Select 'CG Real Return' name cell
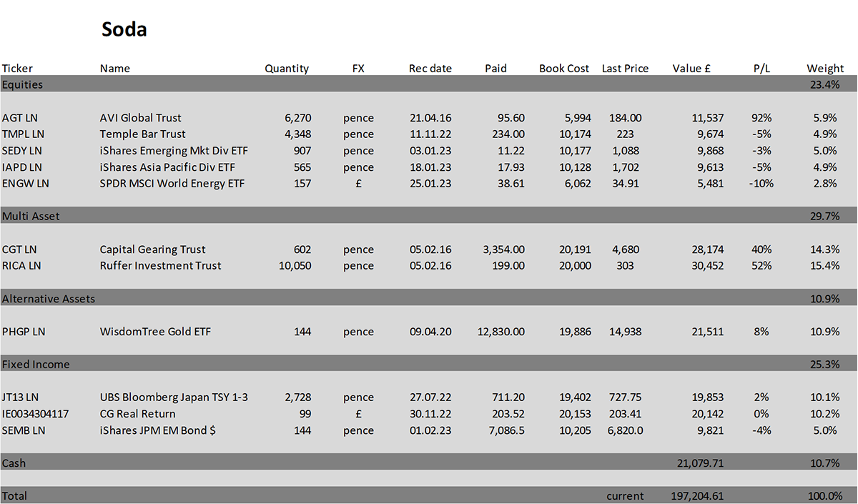The image size is (858, 504). pos(137,414)
